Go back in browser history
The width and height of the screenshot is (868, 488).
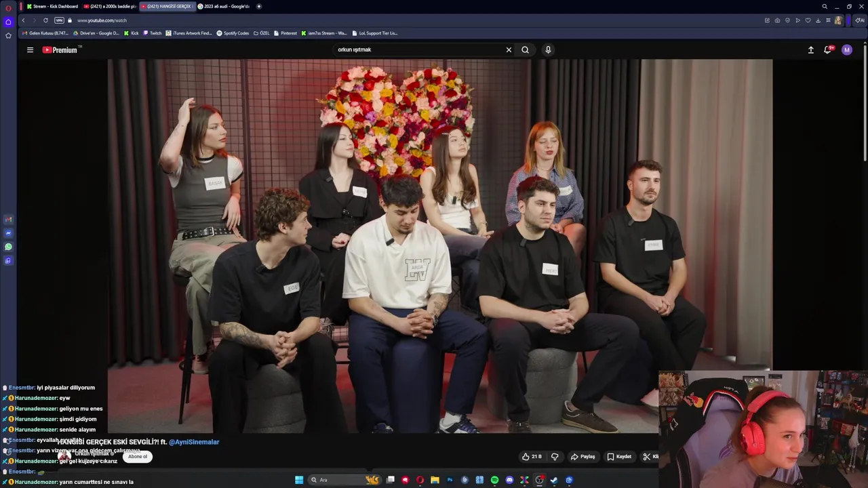(23, 20)
